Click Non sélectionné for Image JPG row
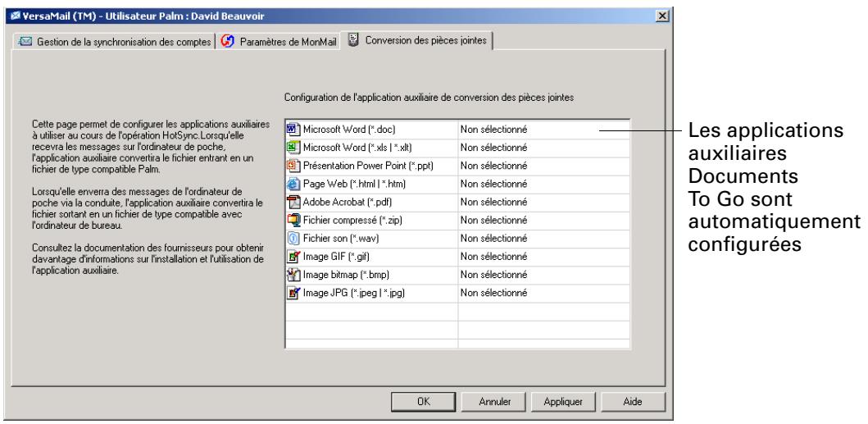This screenshot has height=424, width=868. [x=493, y=294]
